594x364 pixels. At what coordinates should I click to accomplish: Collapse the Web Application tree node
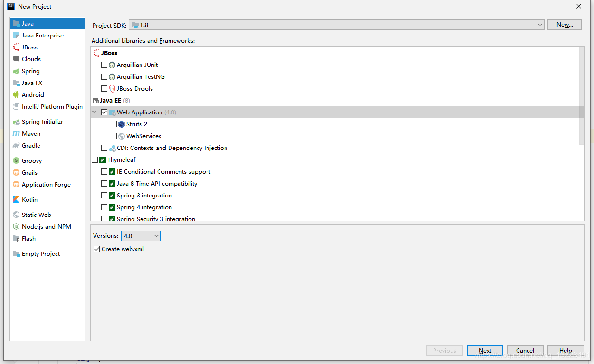[x=94, y=112]
